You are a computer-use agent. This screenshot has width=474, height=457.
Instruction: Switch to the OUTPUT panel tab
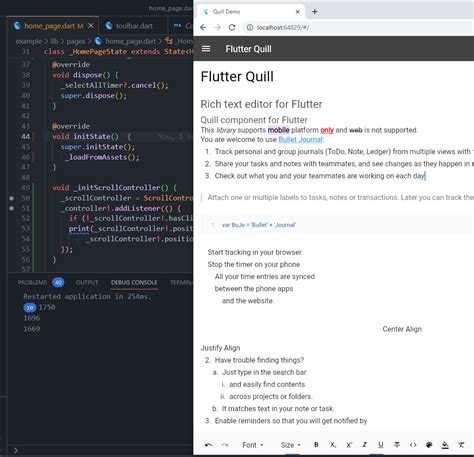pyautogui.click(x=87, y=283)
